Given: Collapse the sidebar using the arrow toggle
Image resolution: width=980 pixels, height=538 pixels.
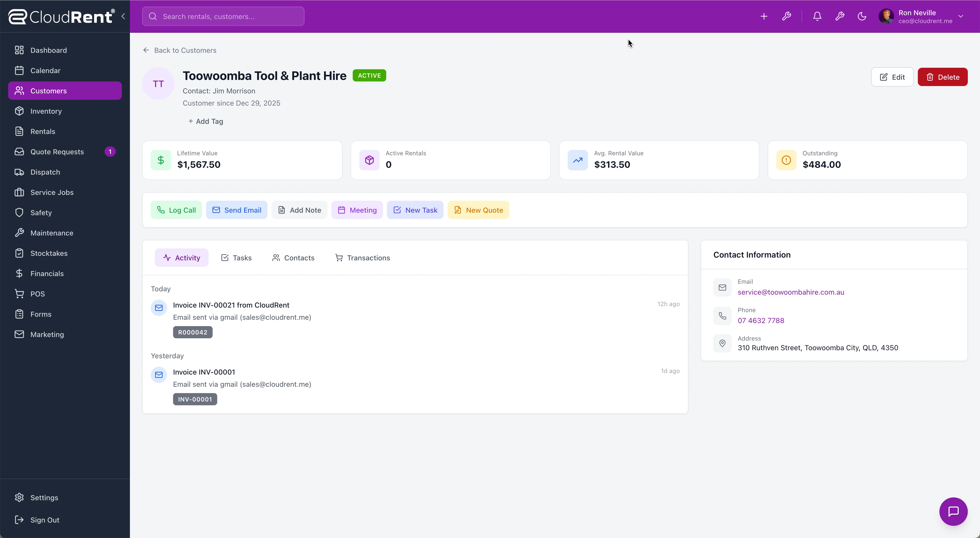Looking at the screenshot, I should (x=123, y=16).
